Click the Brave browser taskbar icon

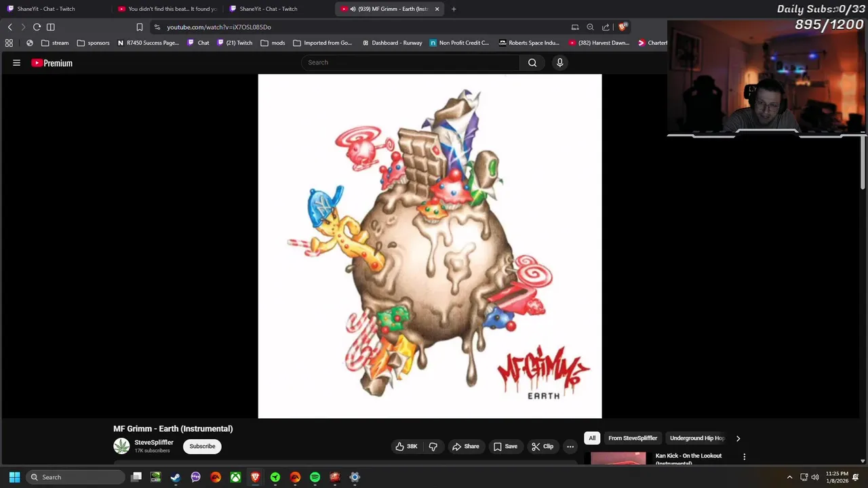tap(255, 477)
